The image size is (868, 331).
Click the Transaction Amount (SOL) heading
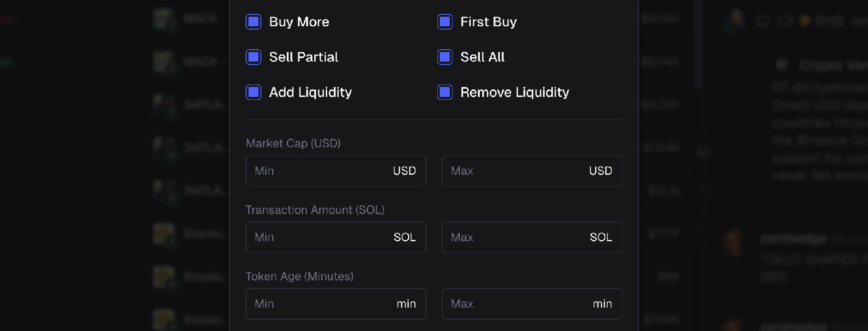315,210
